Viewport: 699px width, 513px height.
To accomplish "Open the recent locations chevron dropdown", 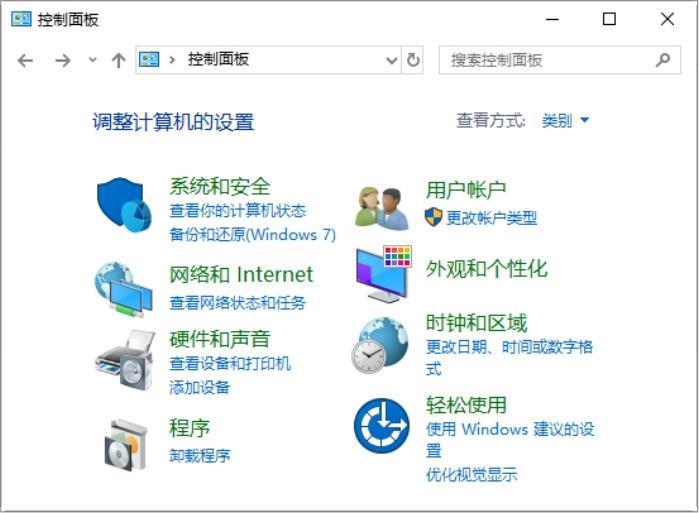I will point(92,60).
